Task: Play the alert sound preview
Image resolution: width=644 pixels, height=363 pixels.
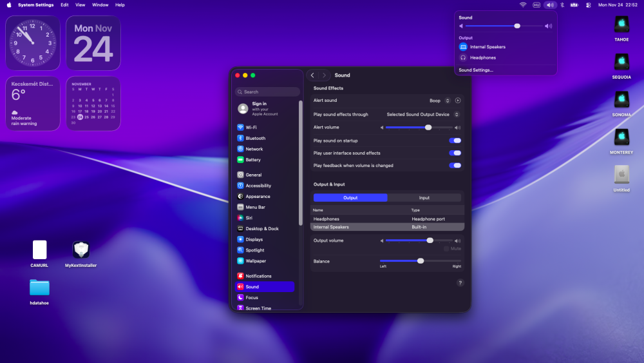Action: tap(457, 101)
